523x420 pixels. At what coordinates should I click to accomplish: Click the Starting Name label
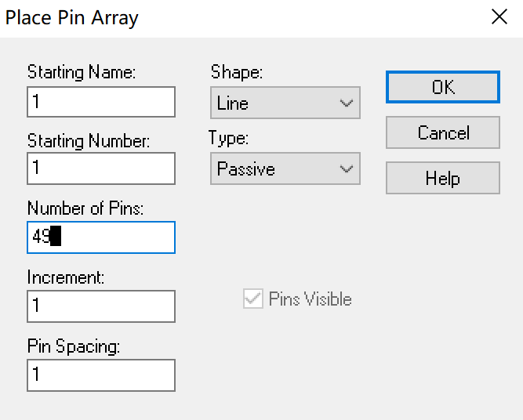click(x=82, y=72)
